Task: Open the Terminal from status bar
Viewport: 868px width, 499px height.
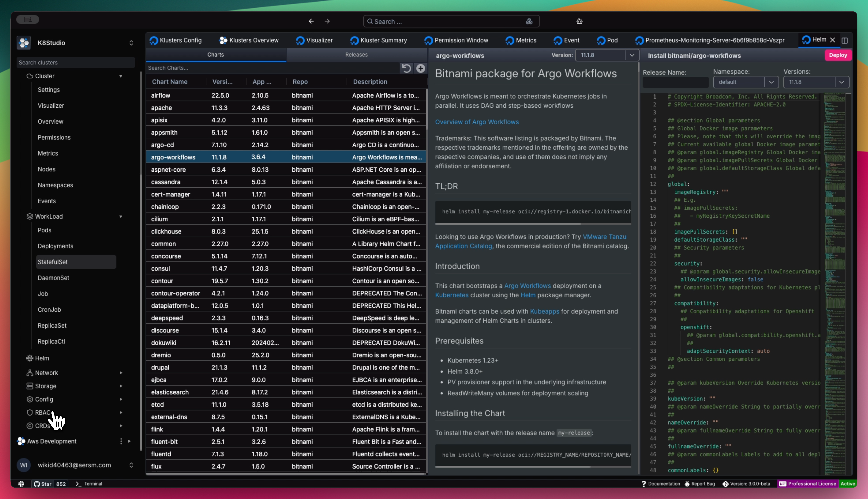Action: (x=89, y=484)
